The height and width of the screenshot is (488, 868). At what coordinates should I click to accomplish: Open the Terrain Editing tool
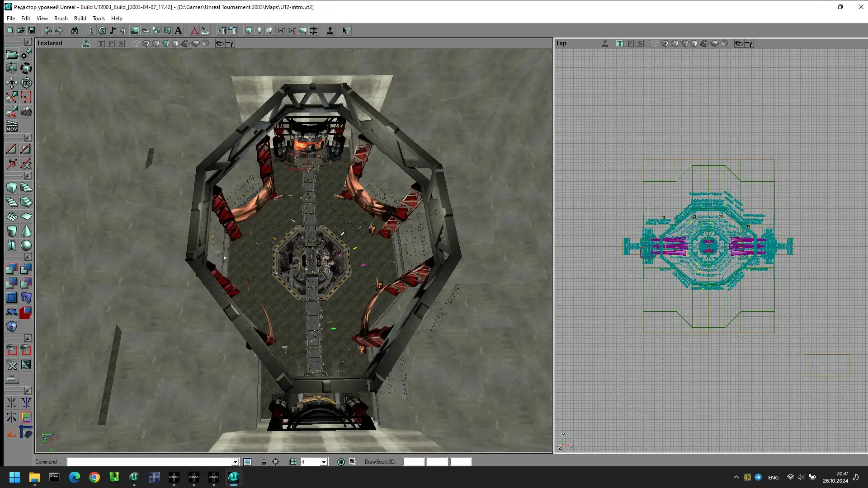click(26, 112)
